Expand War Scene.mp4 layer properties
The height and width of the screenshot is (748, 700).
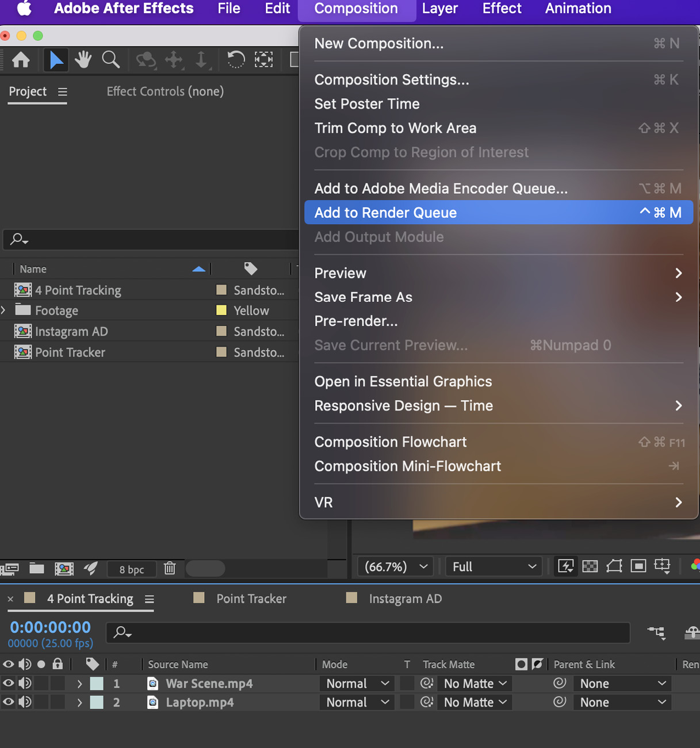coord(79,684)
